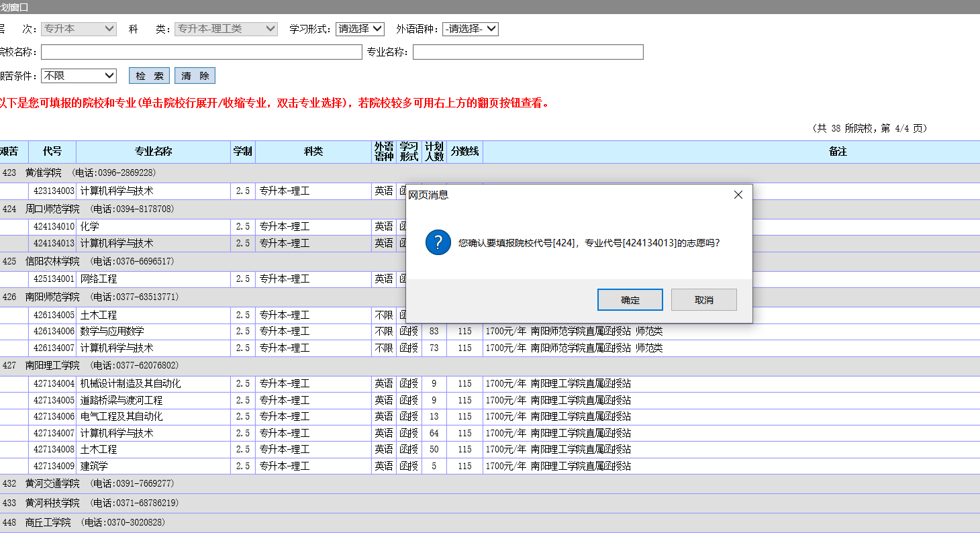The height and width of the screenshot is (541, 980).
Task: Select 网络工程 major row
Action: click(x=490, y=279)
